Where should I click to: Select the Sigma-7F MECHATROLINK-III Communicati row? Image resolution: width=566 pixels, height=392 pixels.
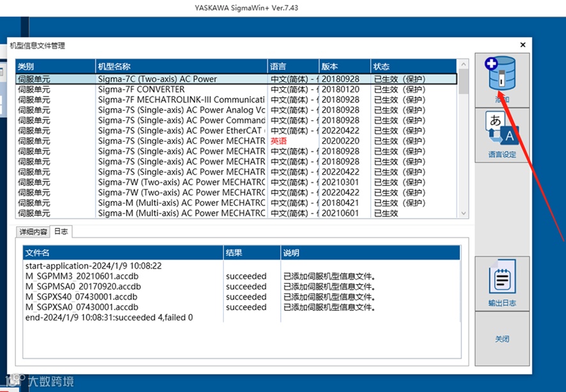[237, 100]
